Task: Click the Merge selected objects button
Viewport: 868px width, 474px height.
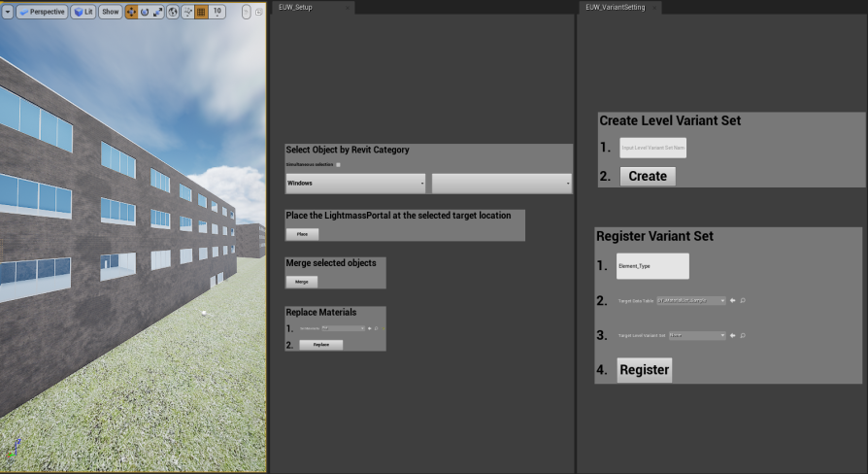Action: click(x=302, y=282)
